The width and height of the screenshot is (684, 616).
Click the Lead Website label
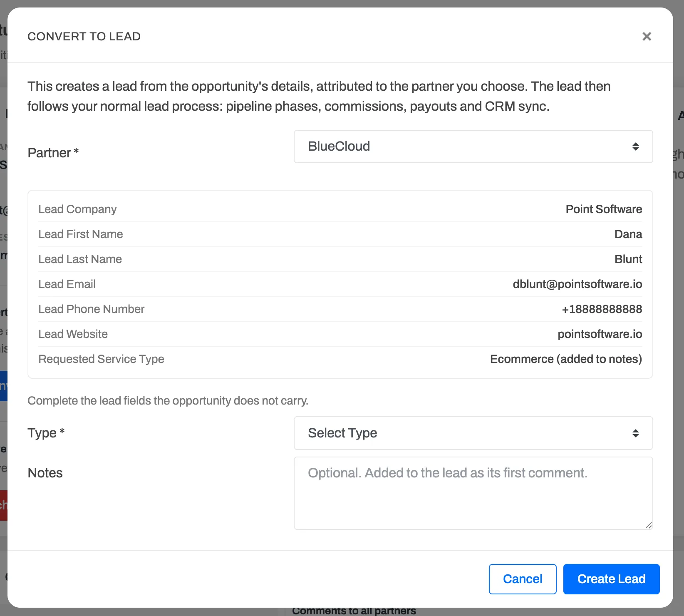pos(73,334)
